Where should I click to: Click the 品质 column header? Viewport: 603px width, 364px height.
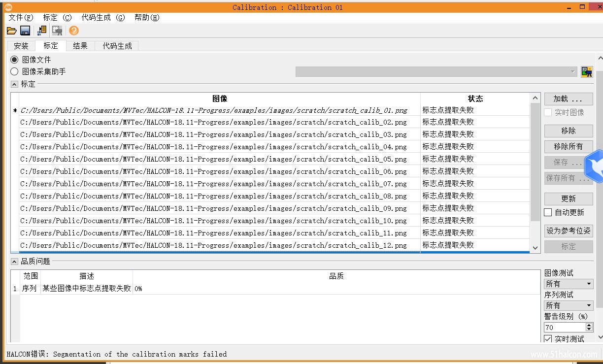(x=336, y=276)
